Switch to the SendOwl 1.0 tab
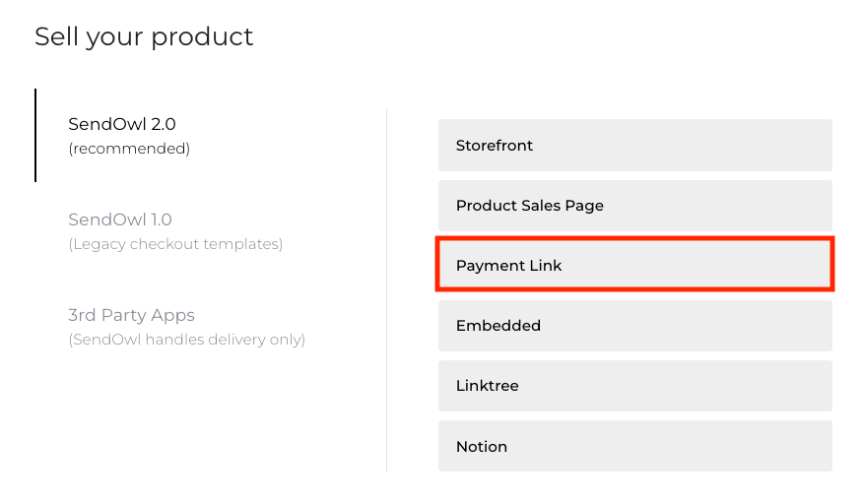Image resolution: width=863 pixels, height=504 pixels. click(120, 220)
